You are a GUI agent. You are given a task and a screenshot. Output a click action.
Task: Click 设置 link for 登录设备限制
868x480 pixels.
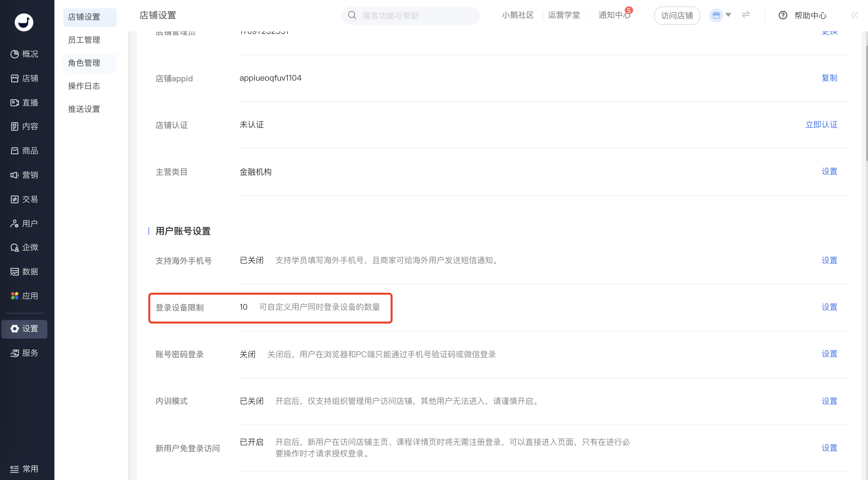pyautogui.click(x=829, y=307)
